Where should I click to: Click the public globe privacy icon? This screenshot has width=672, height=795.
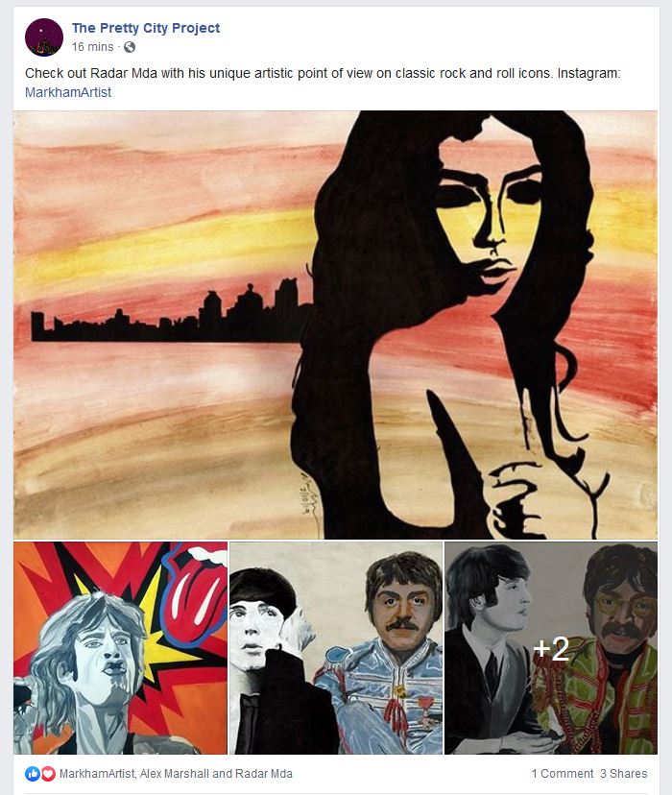(130, 47)
